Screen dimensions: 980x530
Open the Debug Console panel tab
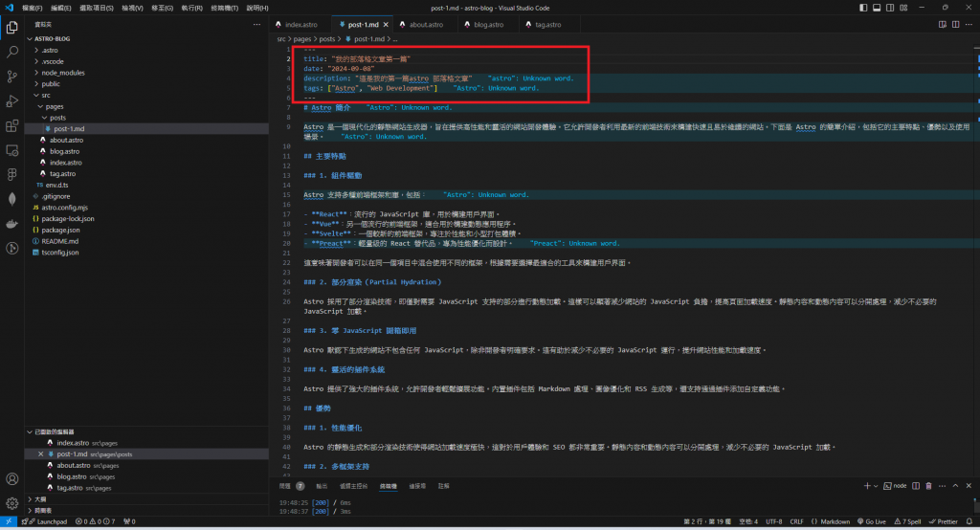(x=354, y=486)
